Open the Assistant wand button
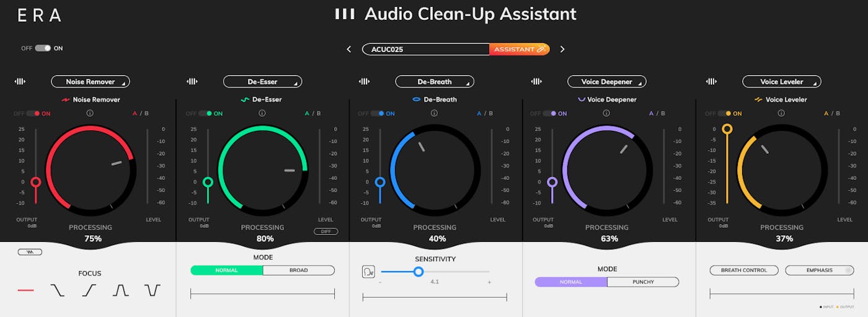Screen dimensions: 868x317 pos(520,49)
